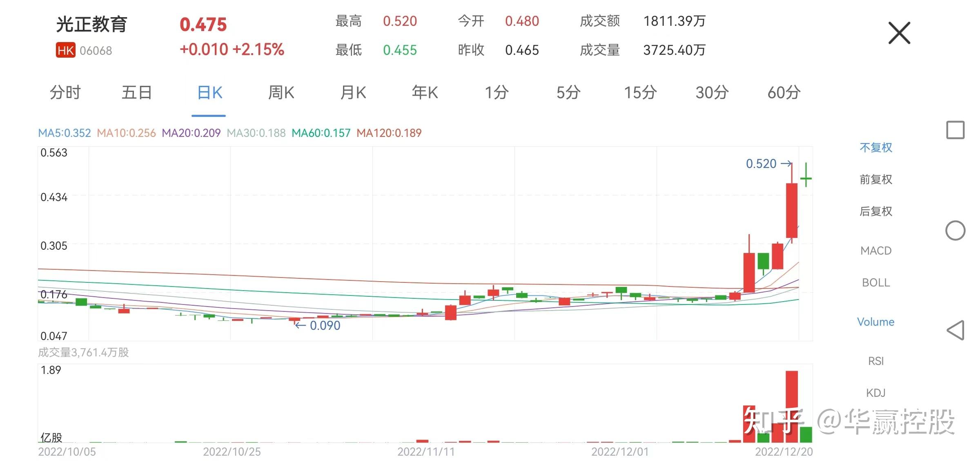Switch to the 月K tab
The width and height of the screenshot is (980, 461).
[353, 93]
